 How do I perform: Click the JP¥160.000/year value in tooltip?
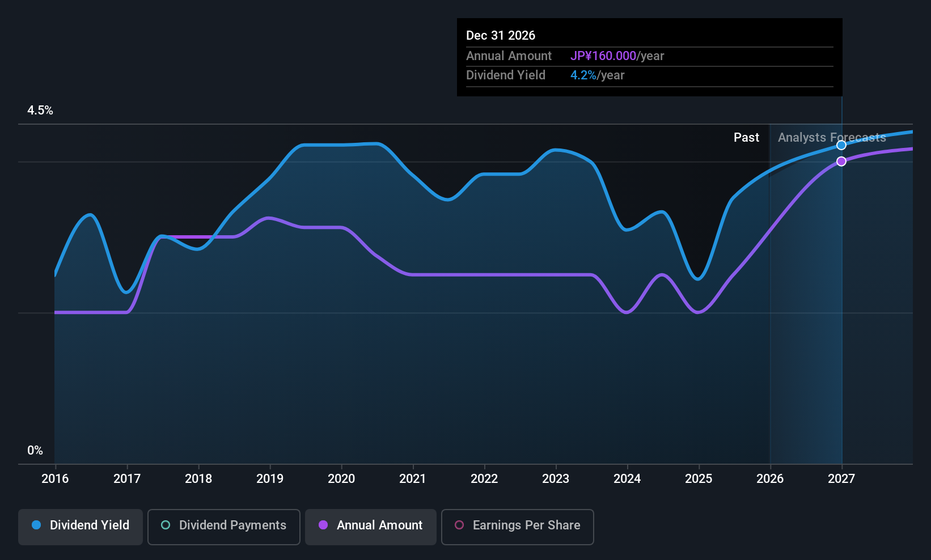click(x=617, y=56)
